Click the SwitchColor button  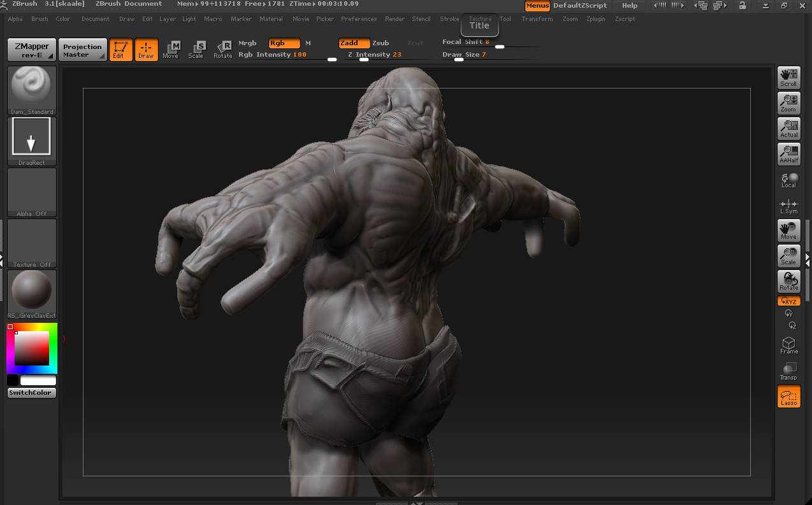coord(32,393)
